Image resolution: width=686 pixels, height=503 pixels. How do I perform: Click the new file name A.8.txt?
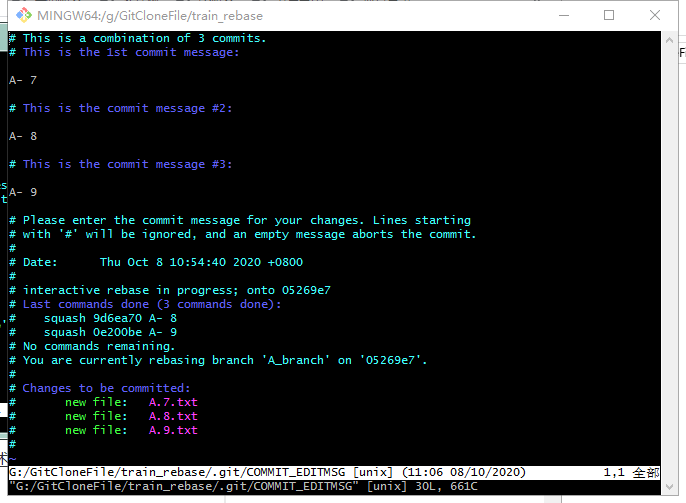[173, 416]
